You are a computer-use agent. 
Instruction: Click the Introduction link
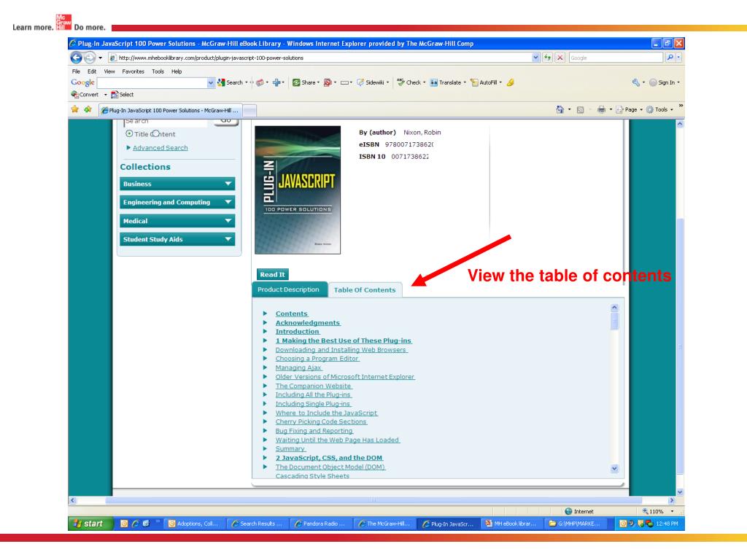pyautogui.click(x=298, y=332)
